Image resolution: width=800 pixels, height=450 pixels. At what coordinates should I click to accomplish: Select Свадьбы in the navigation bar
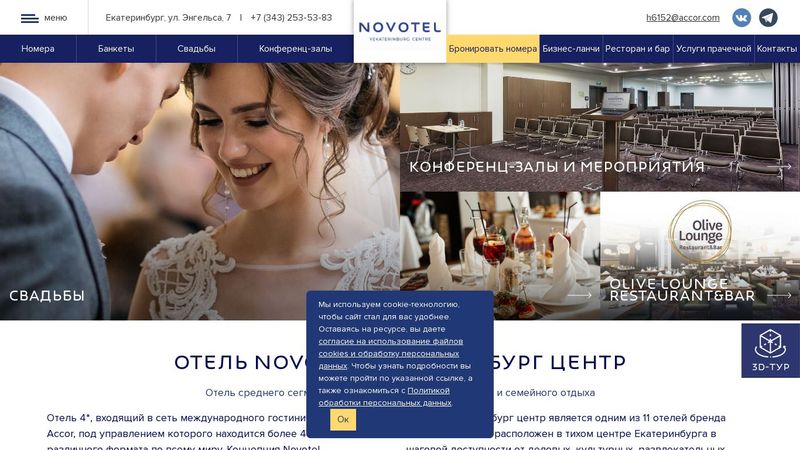click(x=196, y=49)
